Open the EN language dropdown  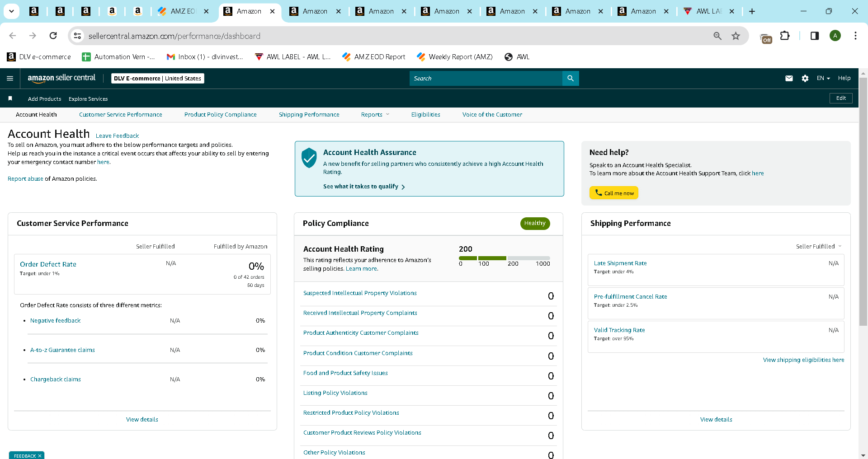[x=823, y=78]
